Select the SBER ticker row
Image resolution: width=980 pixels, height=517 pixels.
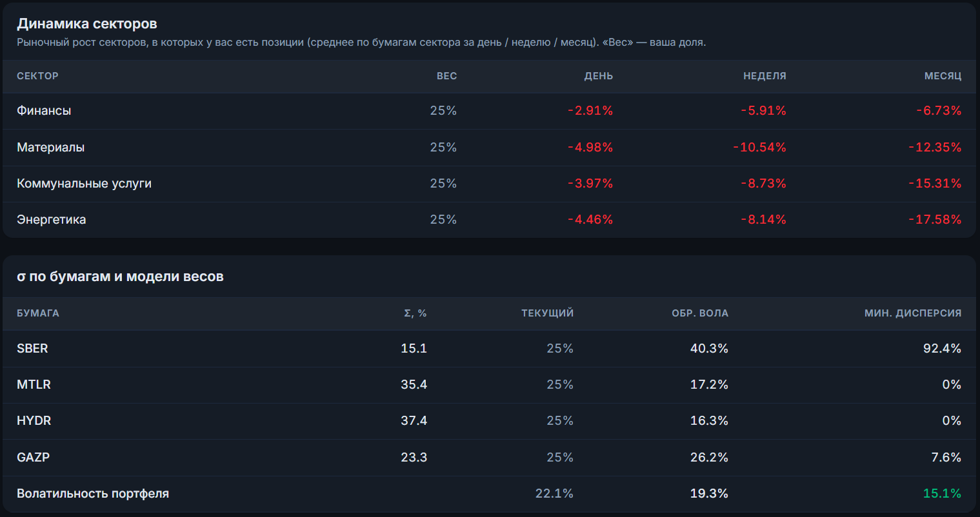pos(489,349)
